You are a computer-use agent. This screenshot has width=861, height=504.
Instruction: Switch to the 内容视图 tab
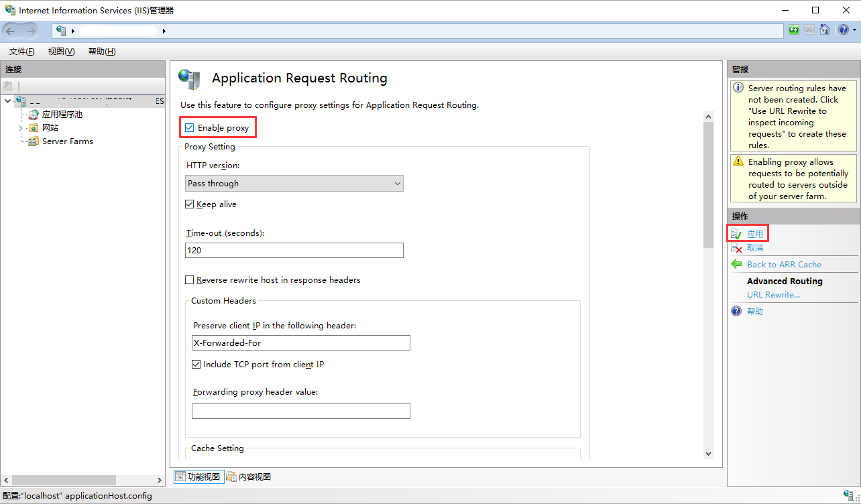249,477
